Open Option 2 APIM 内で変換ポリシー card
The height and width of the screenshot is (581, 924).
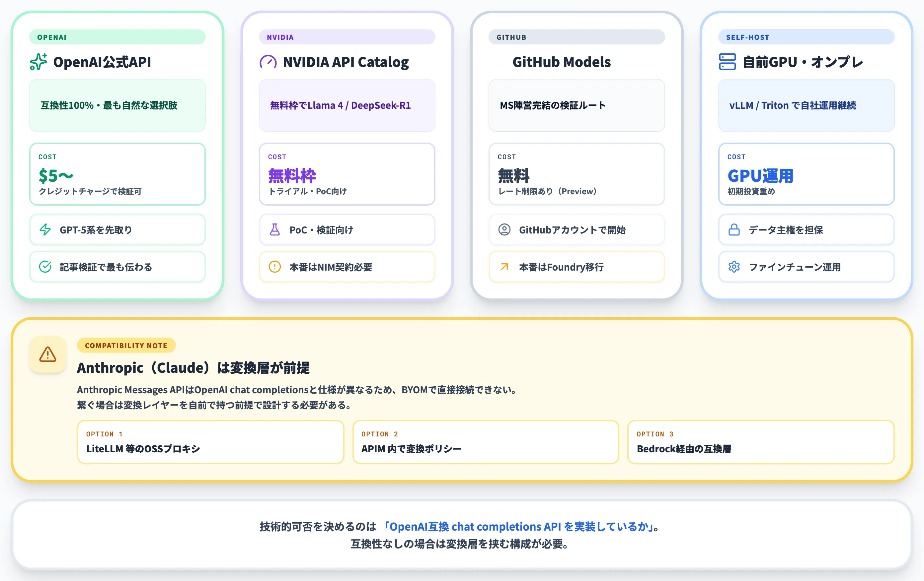(486, 442)
